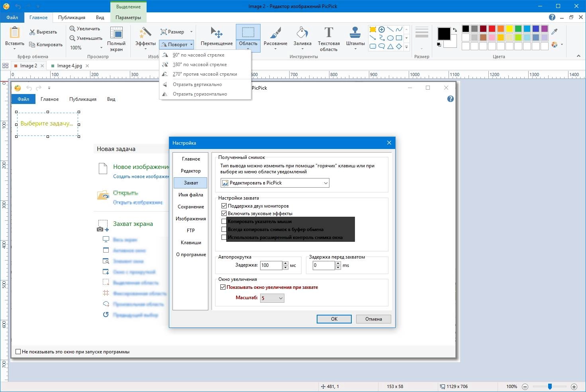Select Имя файла in settings list
Image resolution: width=586 pixels, height=392 pixels.
pos(191,195)
